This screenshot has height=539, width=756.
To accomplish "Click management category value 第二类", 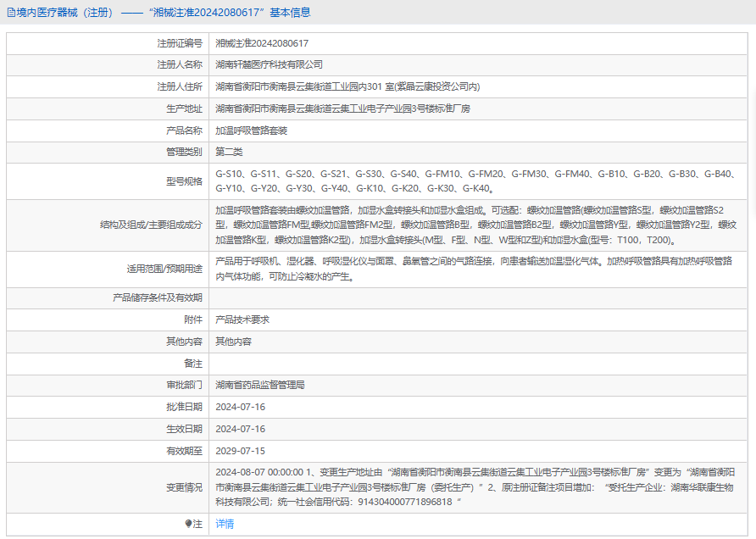I will coord(229,153).
